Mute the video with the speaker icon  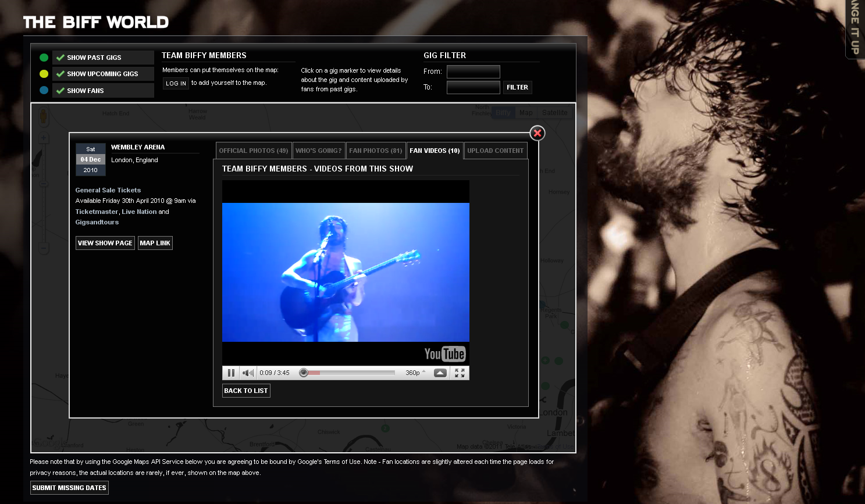click(248, 373)
